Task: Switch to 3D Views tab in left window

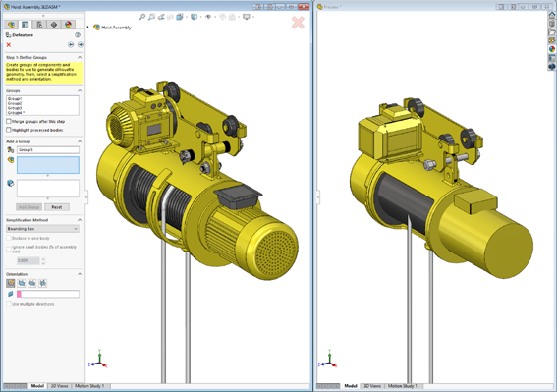Action: 59,386
